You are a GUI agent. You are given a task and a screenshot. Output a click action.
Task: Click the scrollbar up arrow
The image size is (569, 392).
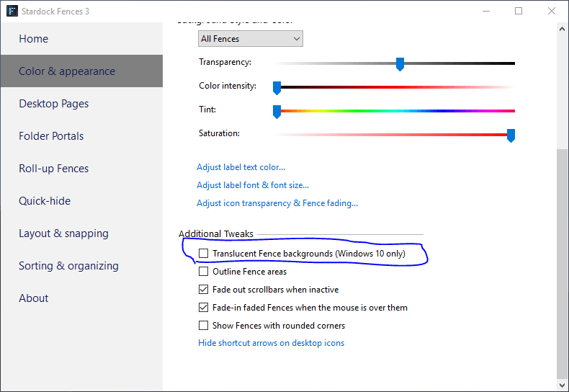click(562, 29)
